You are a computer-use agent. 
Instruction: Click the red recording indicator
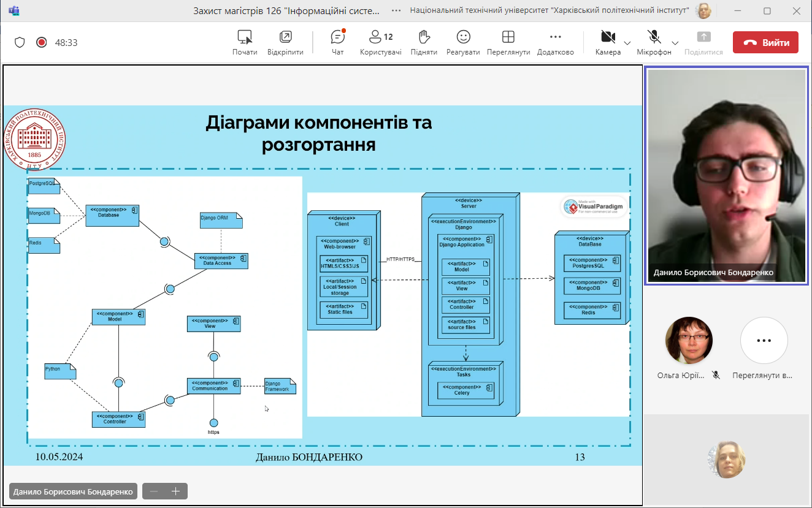42,42
